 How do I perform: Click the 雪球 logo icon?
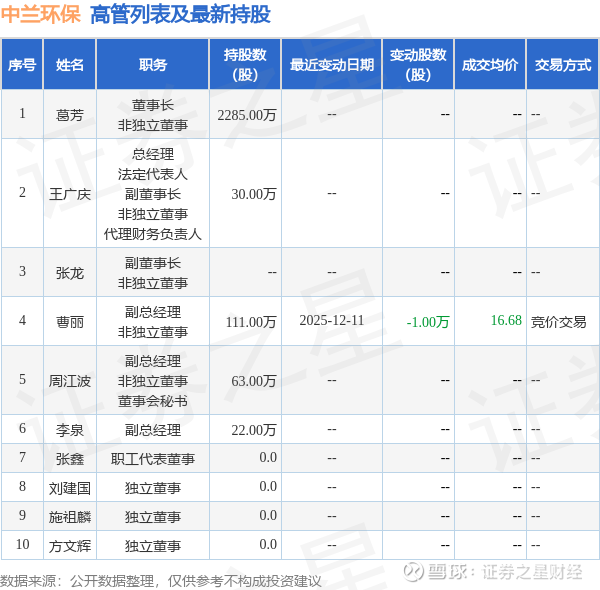click(x=414, y=572)
